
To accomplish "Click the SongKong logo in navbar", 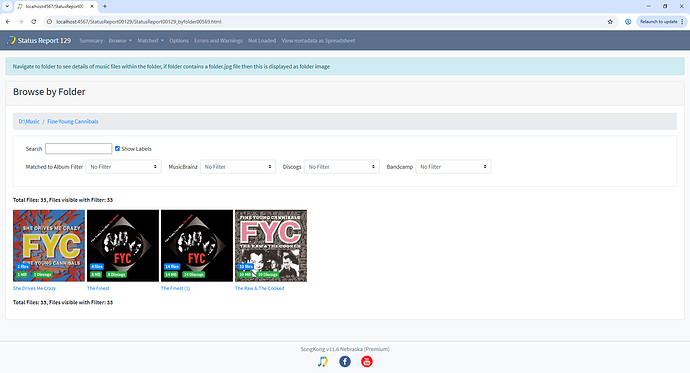I will pos(11,40).
